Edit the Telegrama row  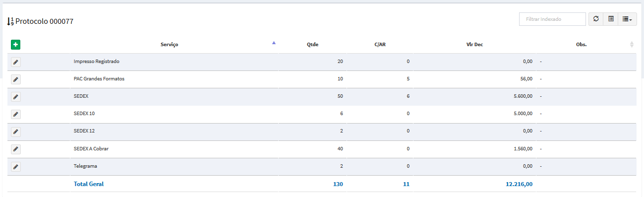[x=16, y=167]
